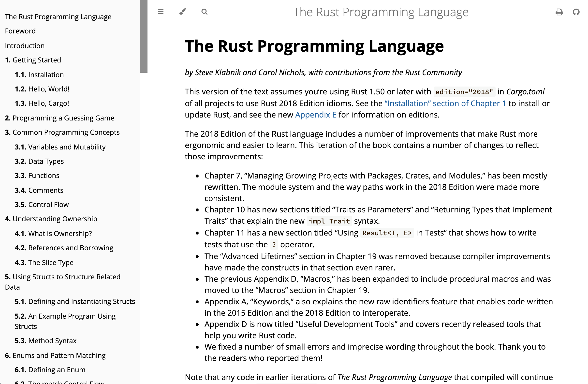Open chapter 6 Enums and Pattern Matching
This screenshot has width=588, height=384.
click(x=55, y=355)
